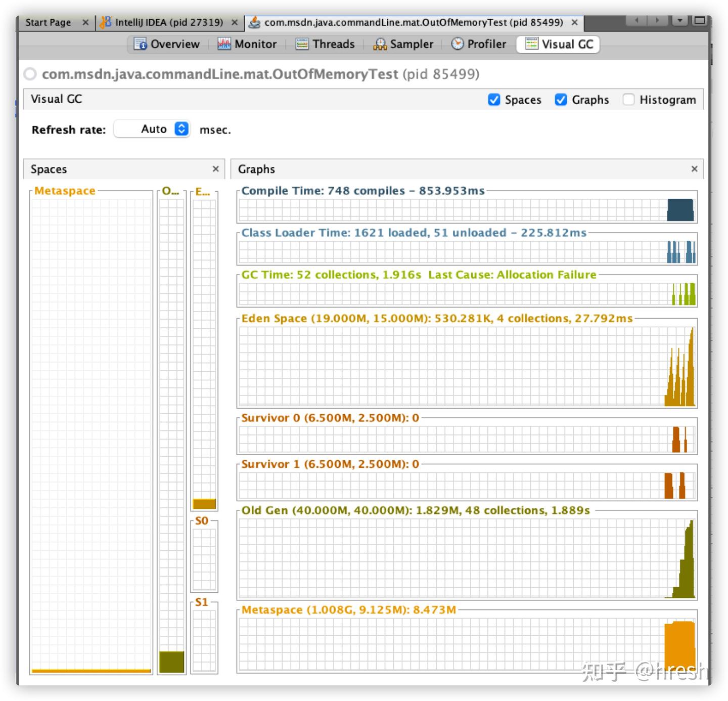728x701 pixels.
Task: Select the IntelliJ IDEA pid 27319 tab
Action: click(x=167, y=22)
